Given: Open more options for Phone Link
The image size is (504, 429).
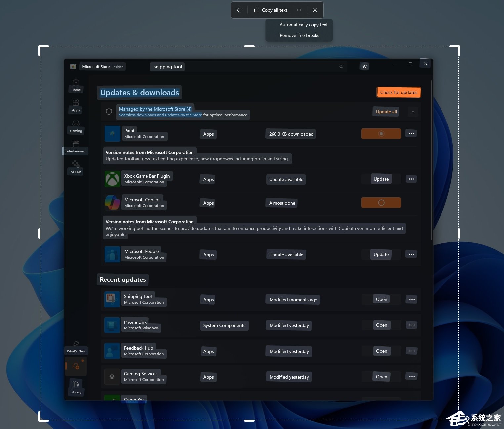Looking at the screenshot, I should [x=412, y=325].
